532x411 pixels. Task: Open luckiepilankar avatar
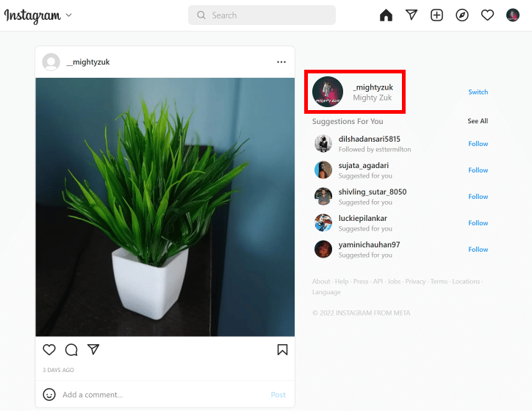click(323, 223)
